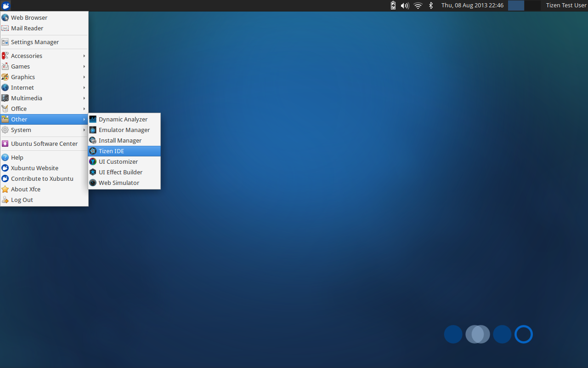Open Tizen IDE
The image size is (588, 368).
tap(124, 151)
